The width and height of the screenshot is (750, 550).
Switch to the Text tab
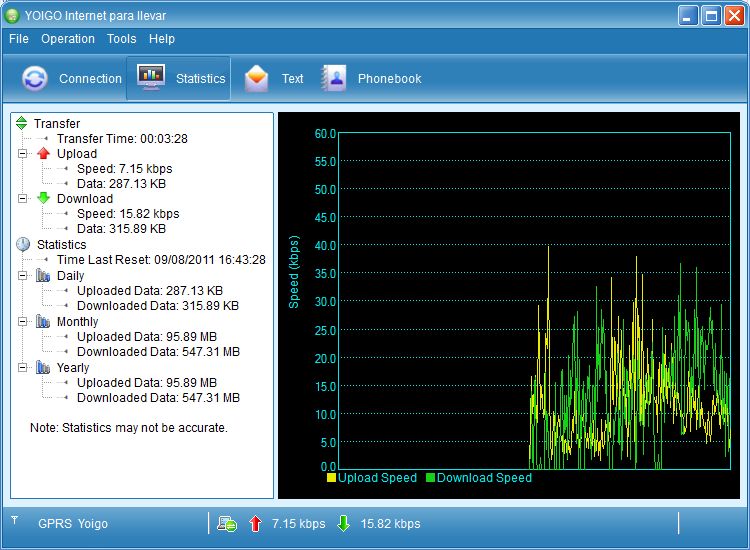click(274, 78)
